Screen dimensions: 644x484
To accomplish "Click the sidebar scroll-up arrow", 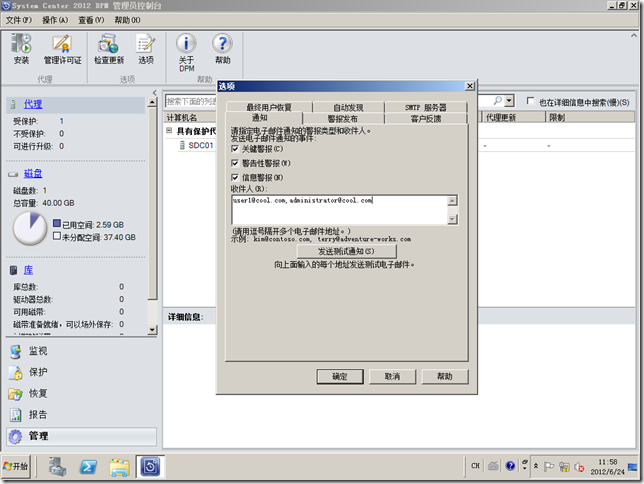I will 152,102.
